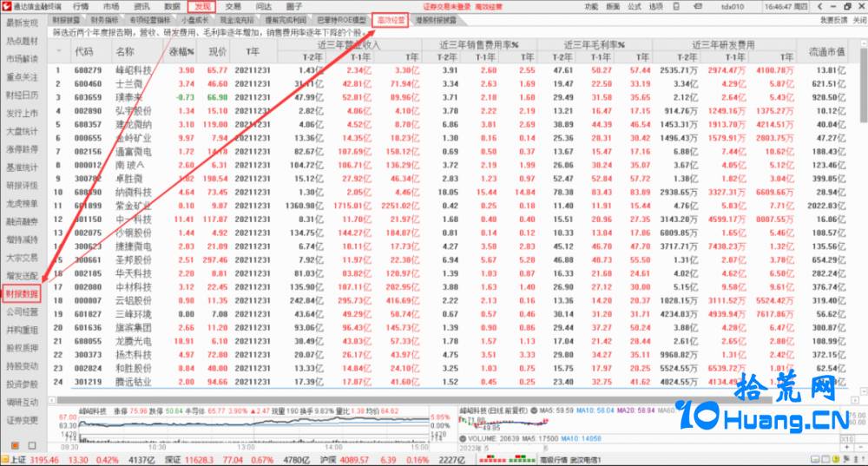The image size is (868, 466).
Task: Open the 数据 menu
Action: click(x=172, y=7)
